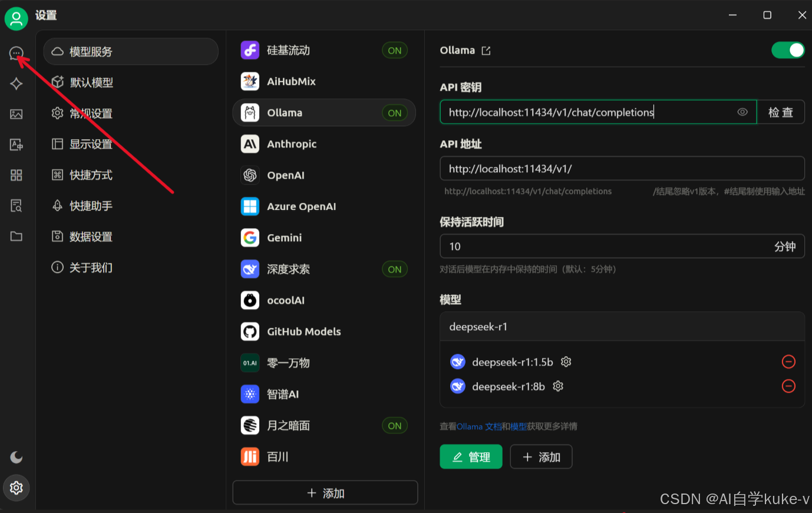Screen dimensions: 812x513
Task: Select the 月之暗面 provider
Action: click(x=324, y=425)
